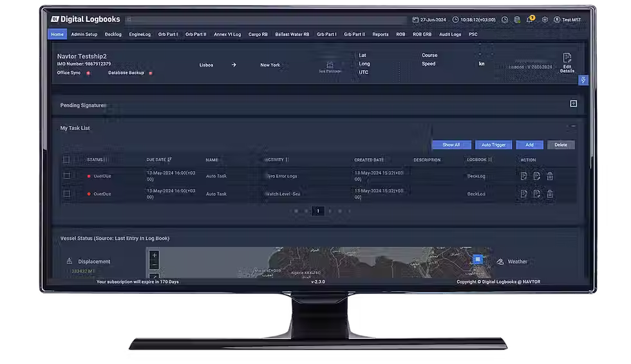Open the PSC tab
The width and height of the screenshot is (631, 364).
click(473, 34)
